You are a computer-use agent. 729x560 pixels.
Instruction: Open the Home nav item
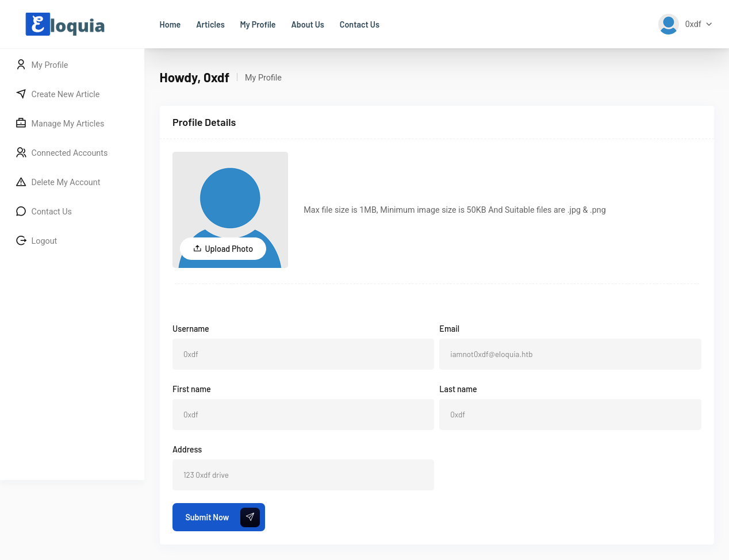170,25
